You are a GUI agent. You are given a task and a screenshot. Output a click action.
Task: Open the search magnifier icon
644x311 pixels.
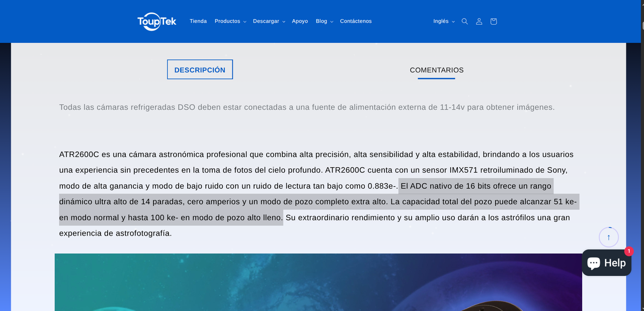[x=465, y=21]
